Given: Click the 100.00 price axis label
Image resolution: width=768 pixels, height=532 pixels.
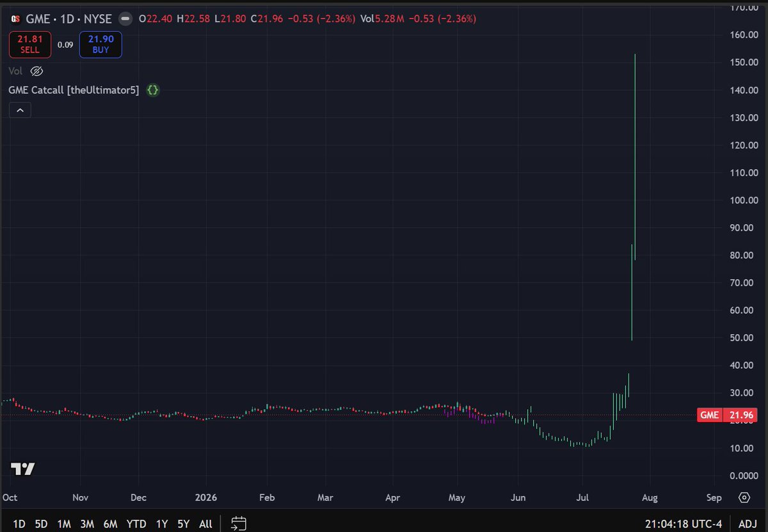Looking at the screenshot, I should [x=744, y=200].
